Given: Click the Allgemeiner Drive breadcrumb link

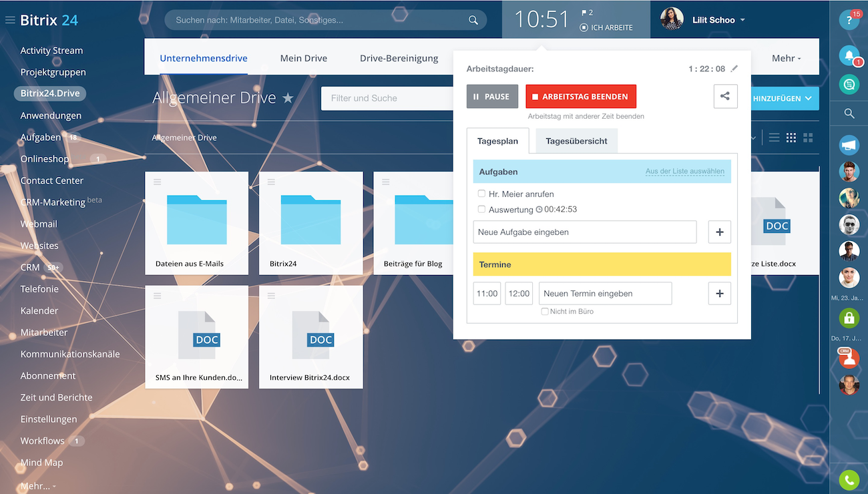Looking at the screenshot, I should [184, 138].
